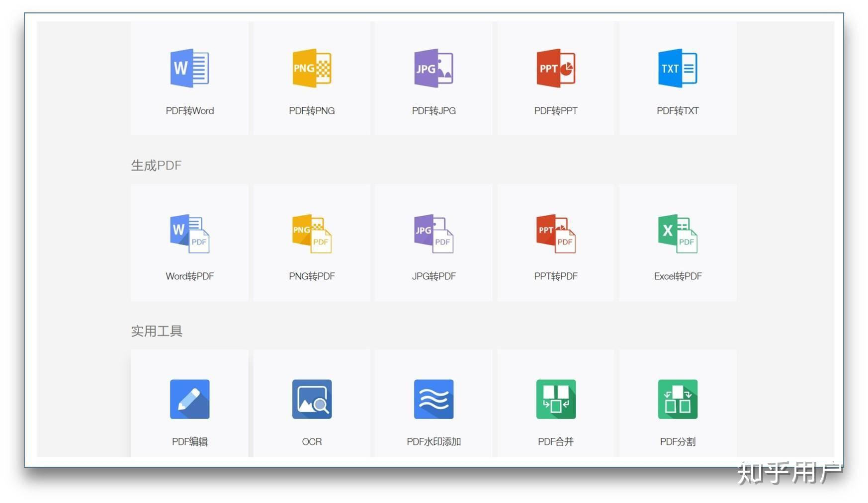Open the OCR image search icon

(312, 399)
